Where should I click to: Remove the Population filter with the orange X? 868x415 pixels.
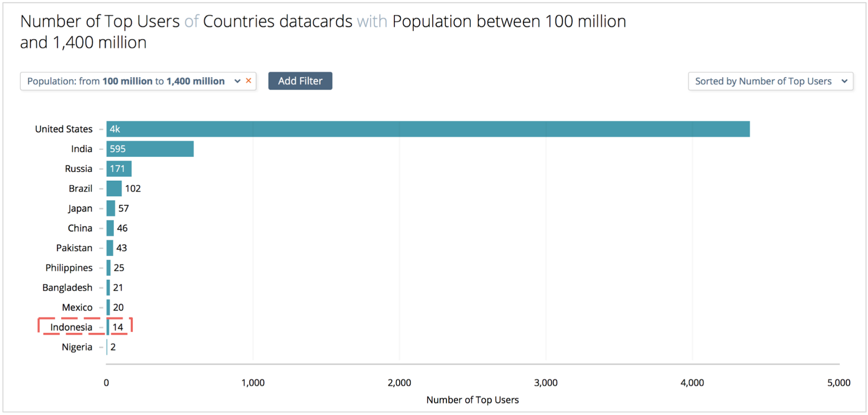click(248, 81)
